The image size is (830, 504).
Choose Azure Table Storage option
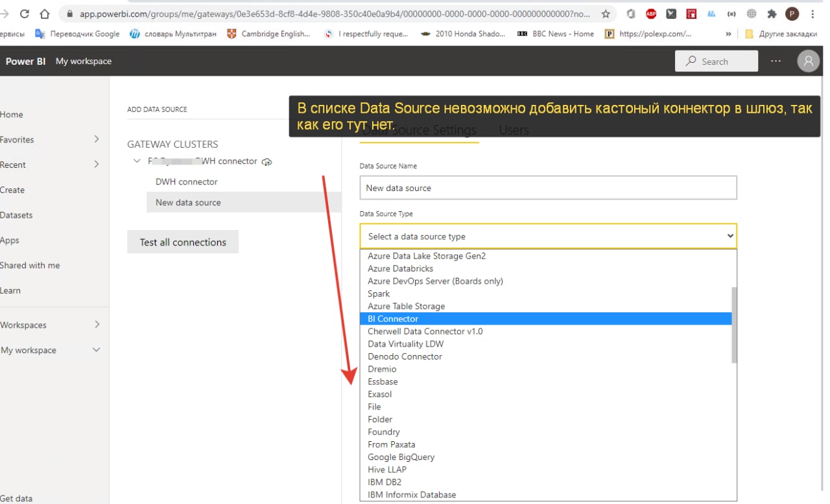(x=545, y=306)
